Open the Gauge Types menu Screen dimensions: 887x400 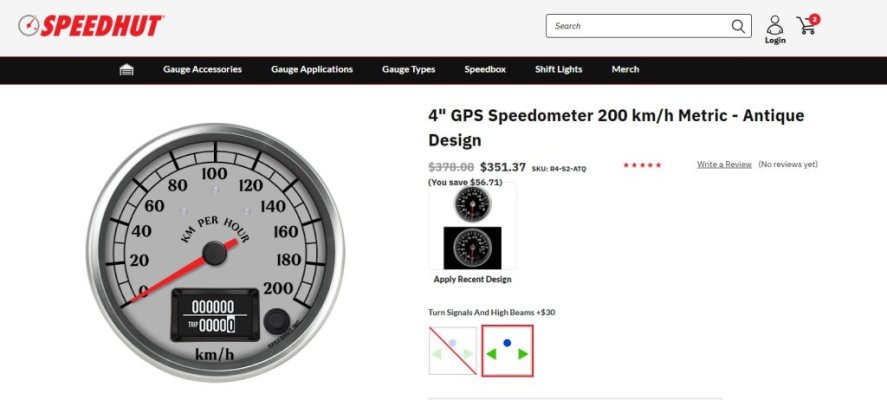408,70
